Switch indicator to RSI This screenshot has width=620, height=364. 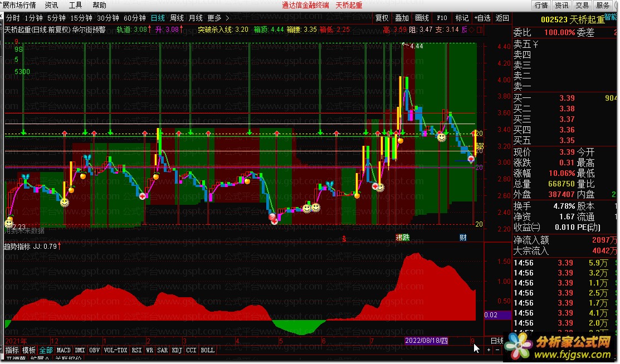click(137, 350)
